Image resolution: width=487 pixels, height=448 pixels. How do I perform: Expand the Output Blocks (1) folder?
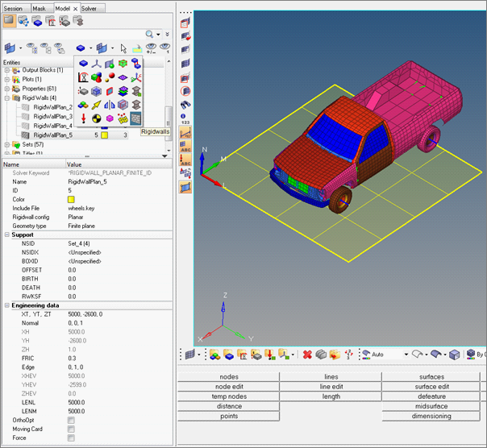tap(6, 70)
